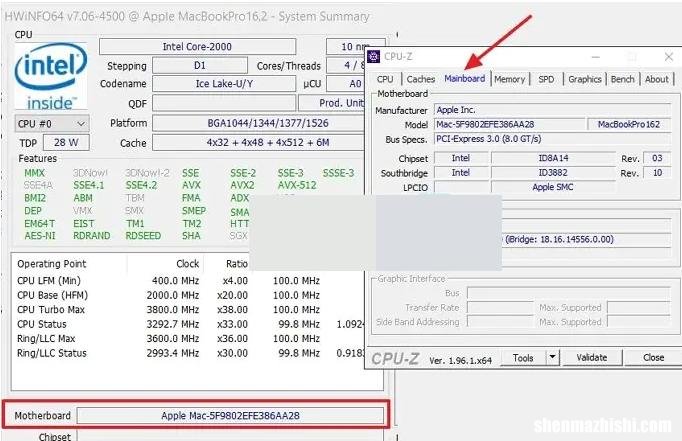
Task: Click the CPU-Z version 1.96.1.x64 text
Action: 461,361
